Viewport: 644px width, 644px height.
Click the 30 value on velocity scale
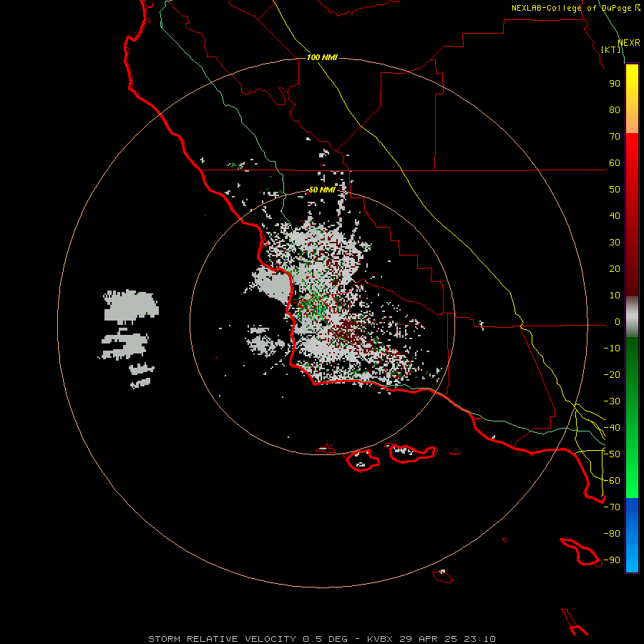click(x=615, y=243)
